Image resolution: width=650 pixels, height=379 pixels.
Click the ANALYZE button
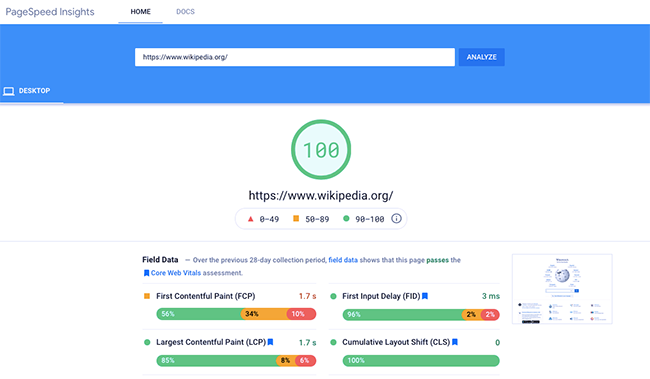(482, 57)
